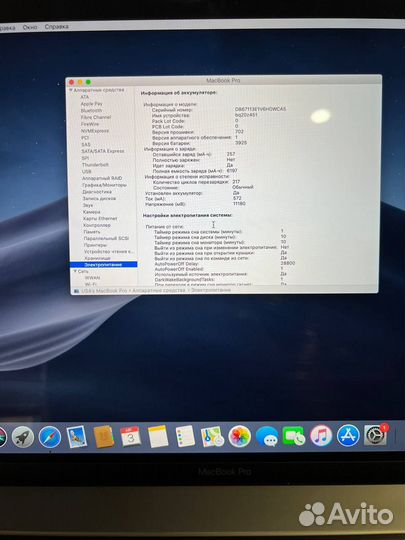Select Устройство чтения к… in the sidebar
This screenshot has width=405, height=540.
pos(109,251)
